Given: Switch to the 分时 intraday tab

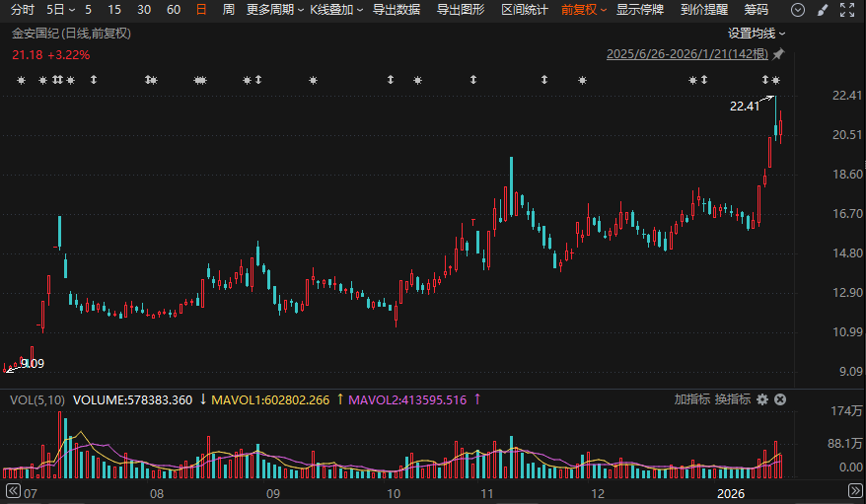Looking at the screenshot, I should tap(22, 10).
